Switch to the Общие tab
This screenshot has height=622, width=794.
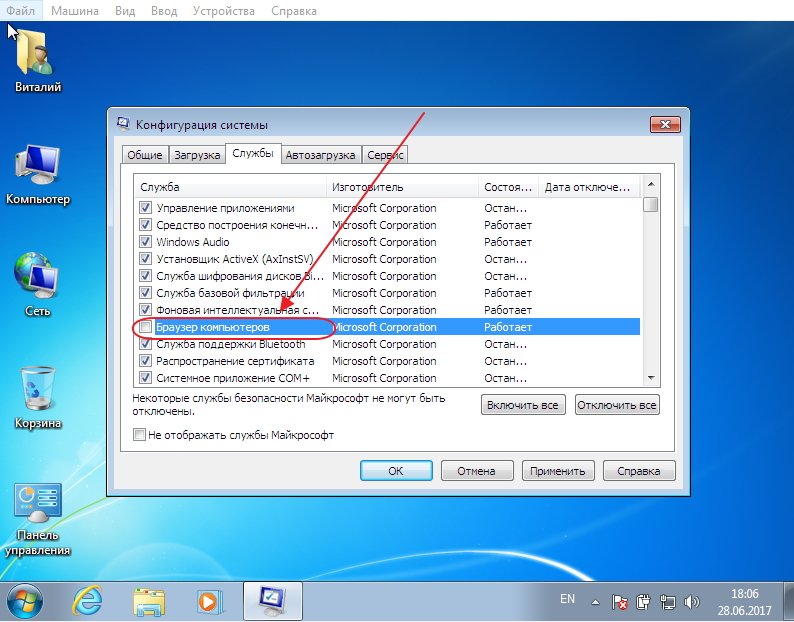pyautogui.click(x=145, y=155)
